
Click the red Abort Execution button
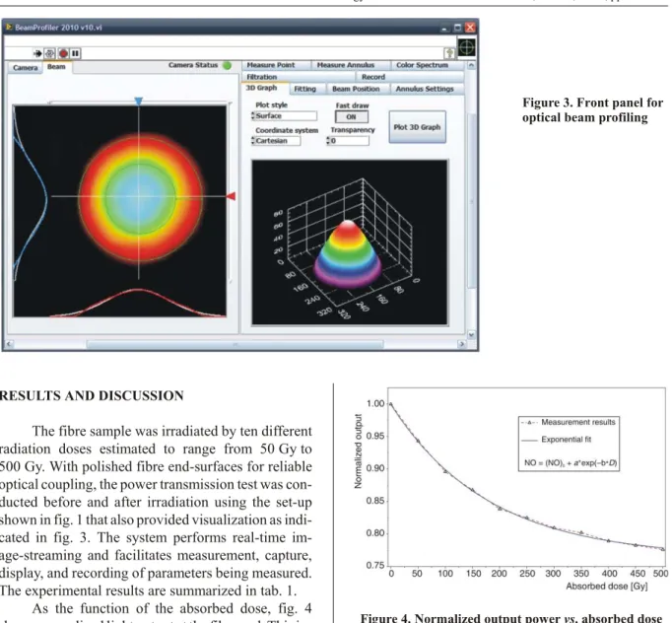click(63, 53)
